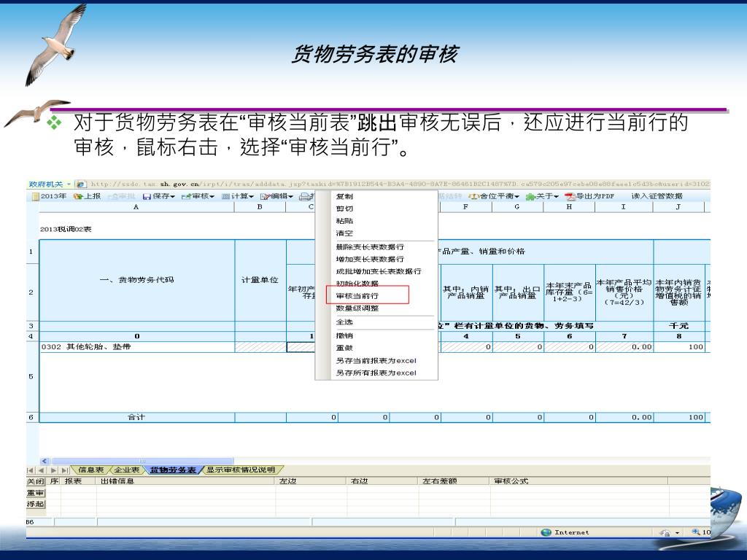Choose 剪切 from the context menu
The width and height of the screenshot is (747, 560).
pyautogui.click(x=344, y=209)
